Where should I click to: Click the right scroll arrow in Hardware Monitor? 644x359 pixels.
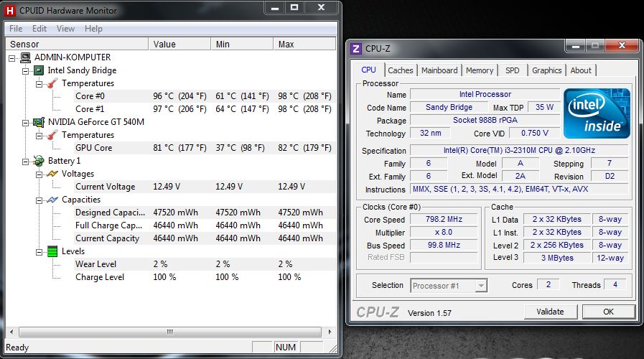pyautogui.click(x=330, y=332)
